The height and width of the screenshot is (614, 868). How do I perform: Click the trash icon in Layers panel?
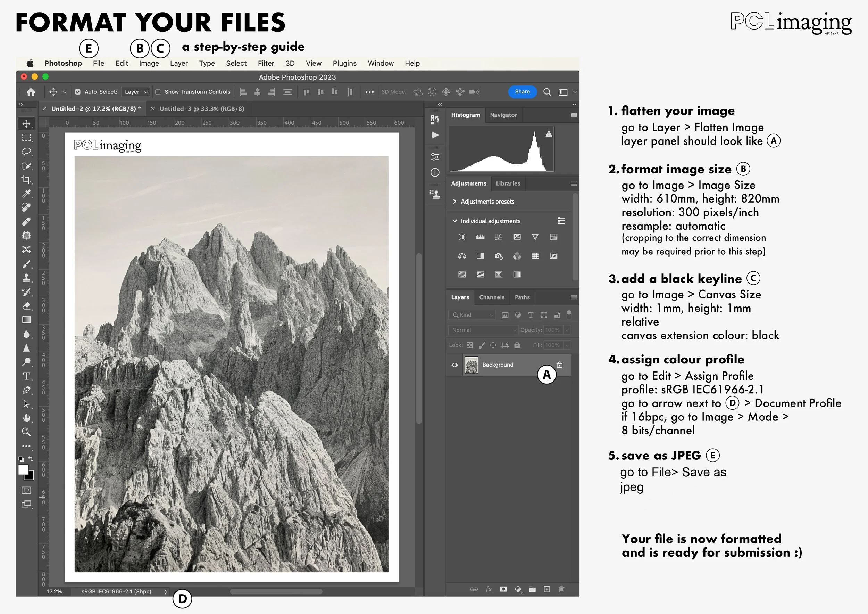(x=561, y=589)
